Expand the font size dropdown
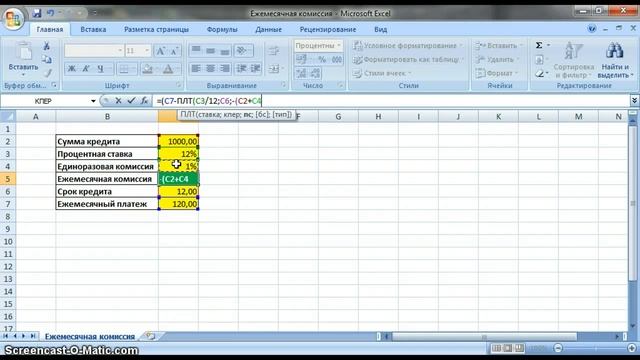 (x=147, y=51)
